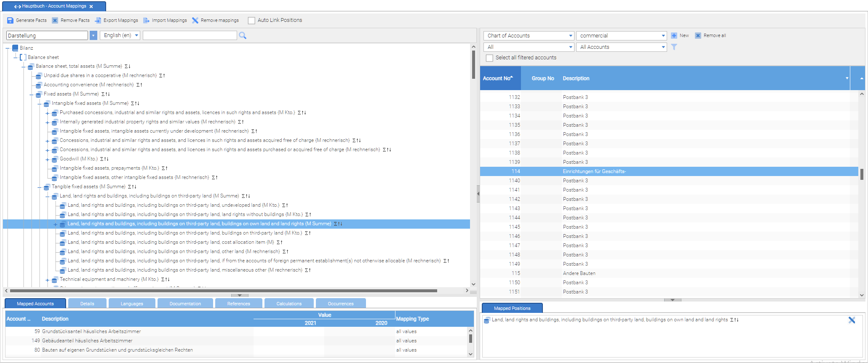The width and height of the screenshot is (868, 363).
Task: Enable Auto Link Positions checkbox
Action: (x=251, y=20)
